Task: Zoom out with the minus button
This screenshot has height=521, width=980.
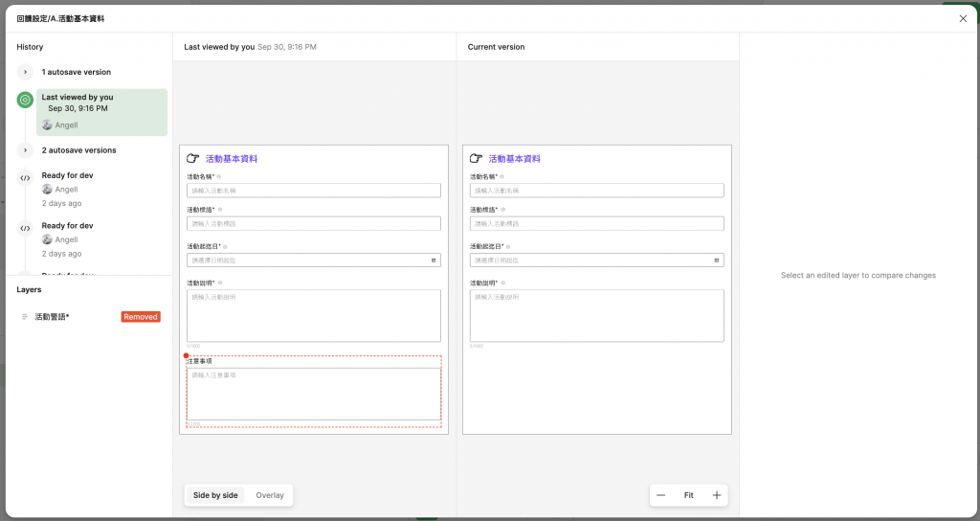Action: [660, 495]
